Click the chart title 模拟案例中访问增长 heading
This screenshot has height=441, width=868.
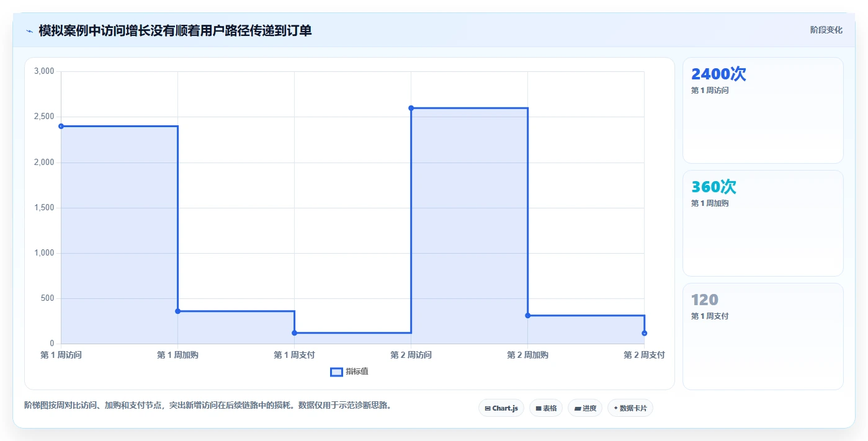pos(175,30)
